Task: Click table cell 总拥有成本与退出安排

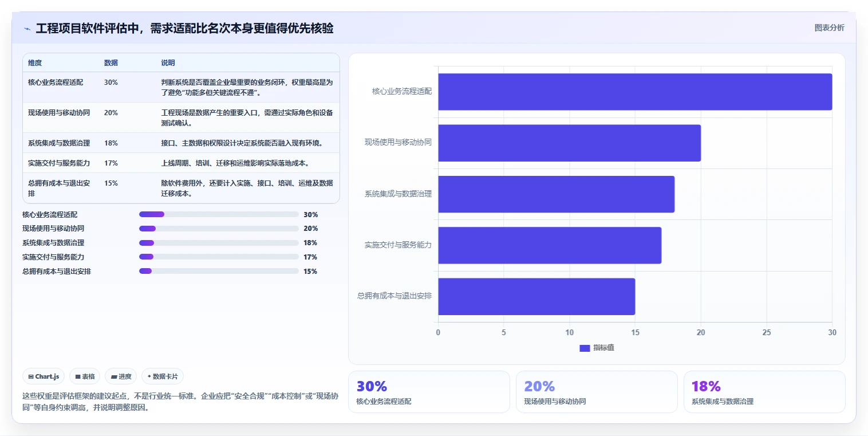Action: coord(59,188)
